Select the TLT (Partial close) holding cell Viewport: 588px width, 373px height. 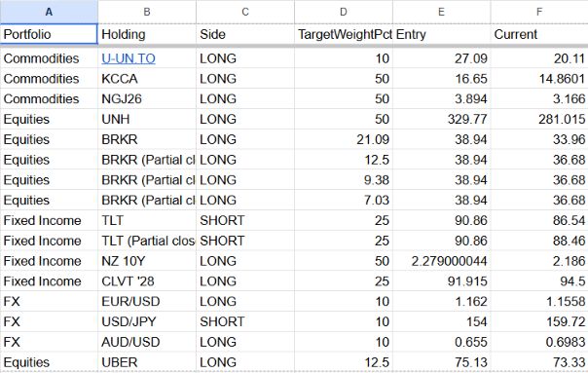(x=147, y=241)
